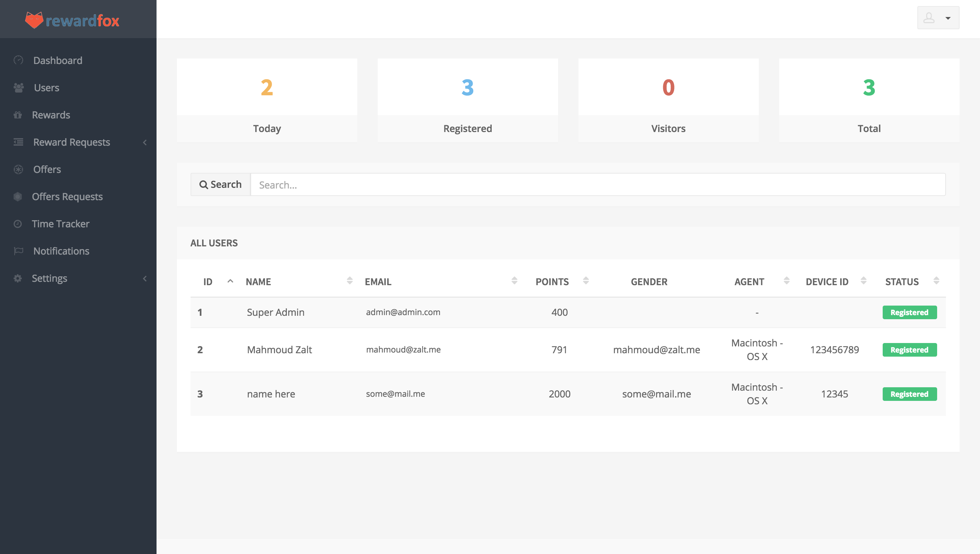Click the Dashboard gauge icon

pos(18,60)
